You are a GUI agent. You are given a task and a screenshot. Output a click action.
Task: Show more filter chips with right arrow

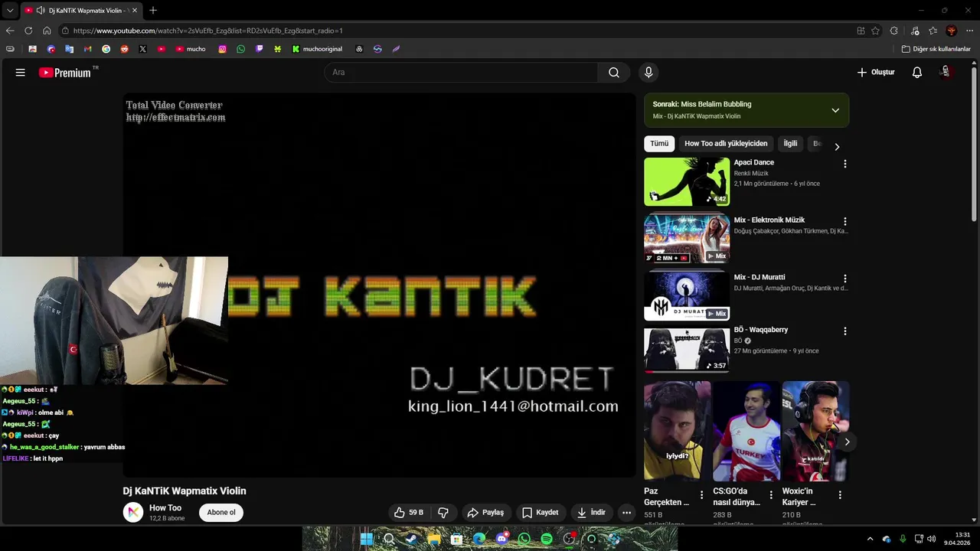pos(837,146)
